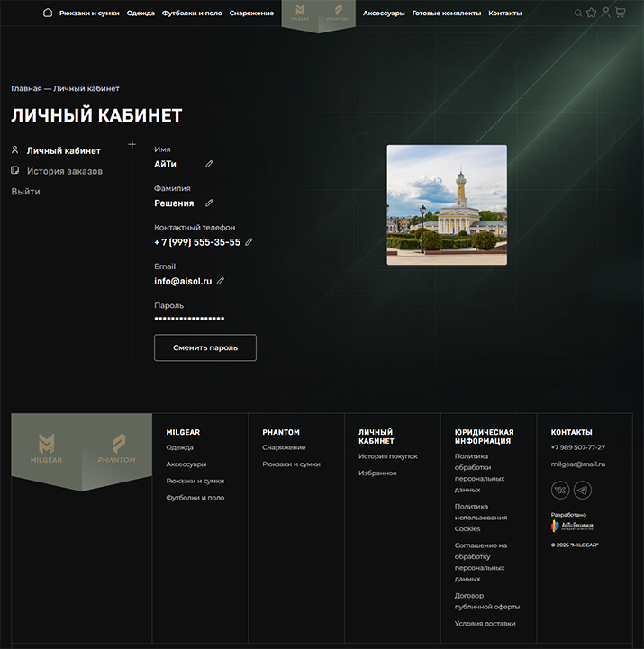Click the MILGEAR logo in header
This screenshot has width=644, height=649.
pos(300,13)
